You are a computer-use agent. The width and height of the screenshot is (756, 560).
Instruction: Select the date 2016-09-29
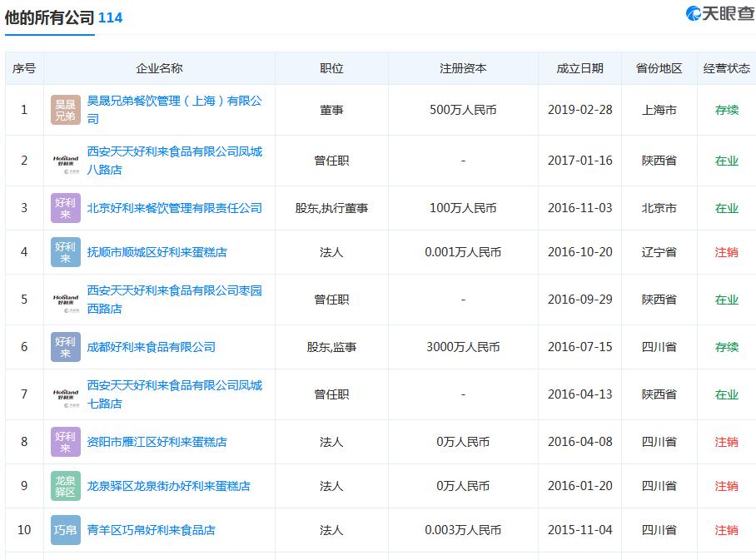[x=580, y=300]
